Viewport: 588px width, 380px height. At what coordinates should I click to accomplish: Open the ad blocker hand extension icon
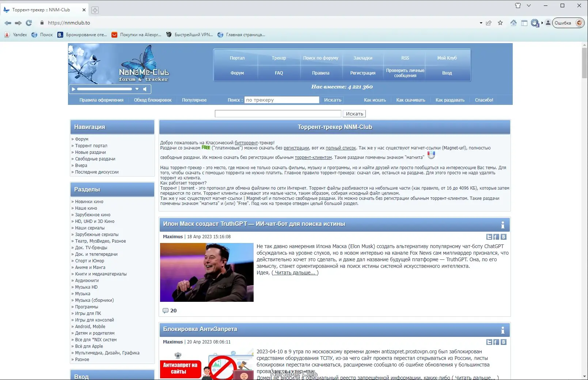(x=535, y=23)
